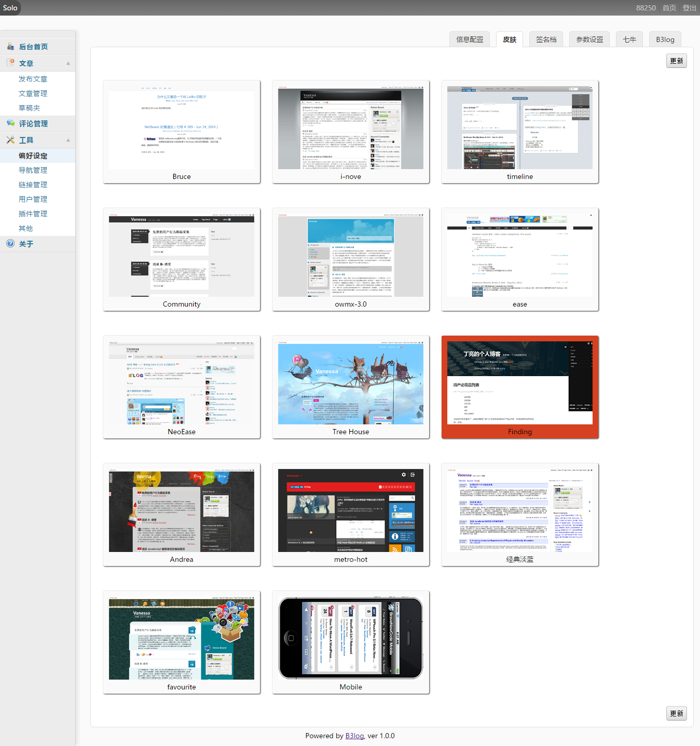Click the About question mark icon
Image resolution: width=700 pixels, height=746 pixels.
pos(10,244)
